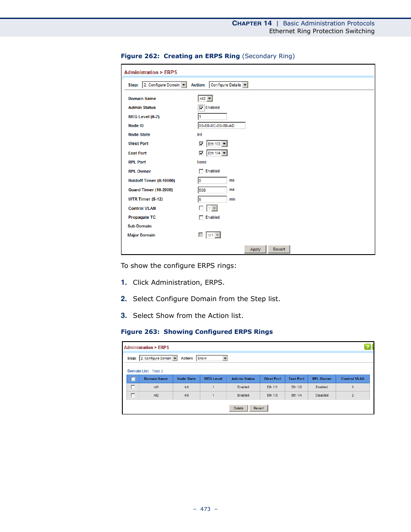This screenshot has height=532, width=411.
Task: Click the Node State column header
Action: pyautogui.click(x=187, y=379)
